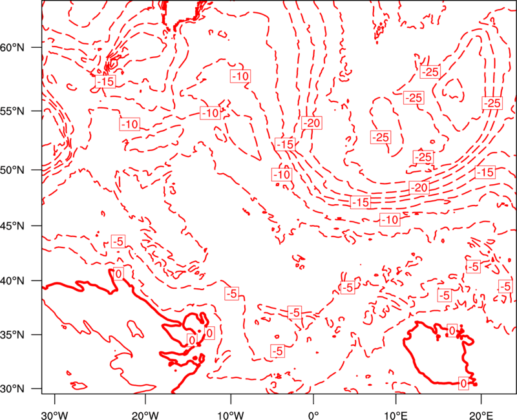Click the 30°N latitude axis label
This screenshot has width=517, height=420.
12,389
